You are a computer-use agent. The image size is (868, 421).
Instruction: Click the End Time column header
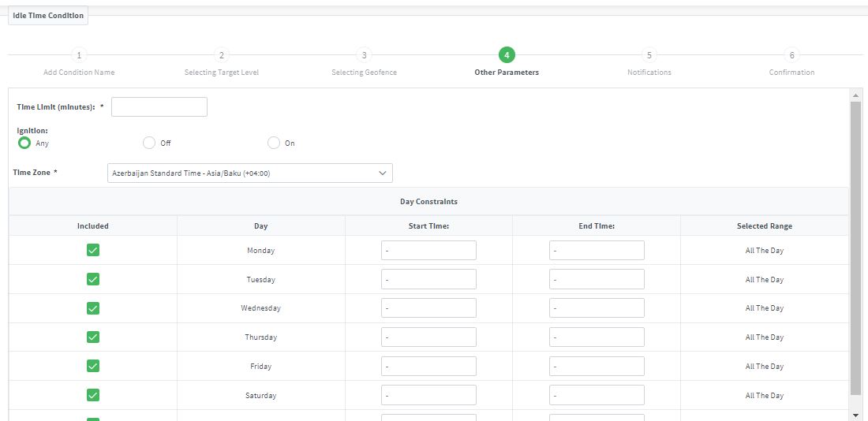pos(597,225)
